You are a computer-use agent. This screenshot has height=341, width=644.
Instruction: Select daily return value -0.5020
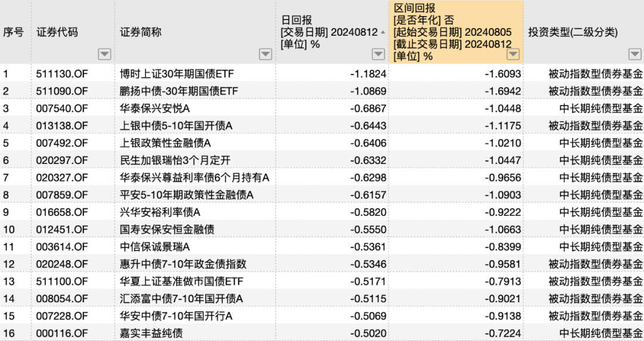click(368, 333)
